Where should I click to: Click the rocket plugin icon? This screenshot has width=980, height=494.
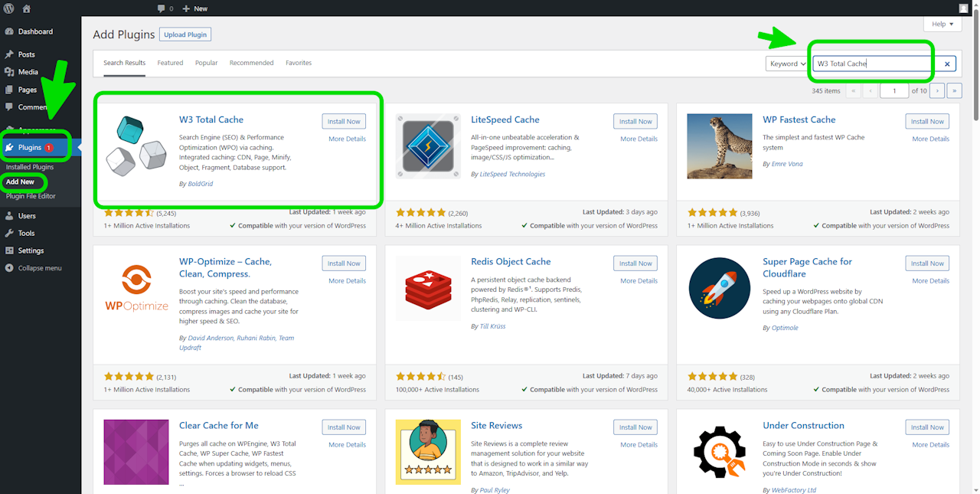click(x=720, y=288)
